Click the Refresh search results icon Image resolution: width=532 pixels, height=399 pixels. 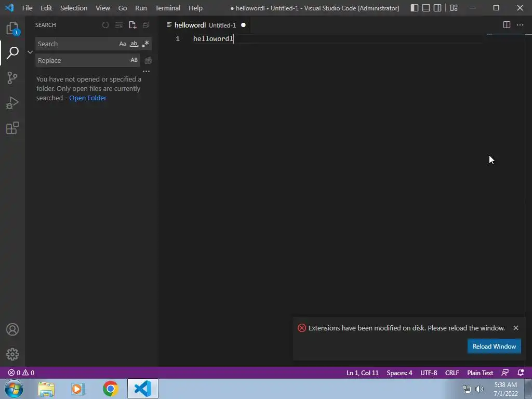[105, 25]
